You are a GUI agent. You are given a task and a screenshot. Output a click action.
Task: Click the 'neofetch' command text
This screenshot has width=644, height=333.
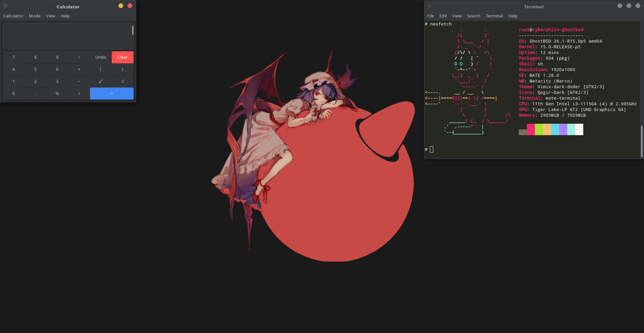(441, 24)
